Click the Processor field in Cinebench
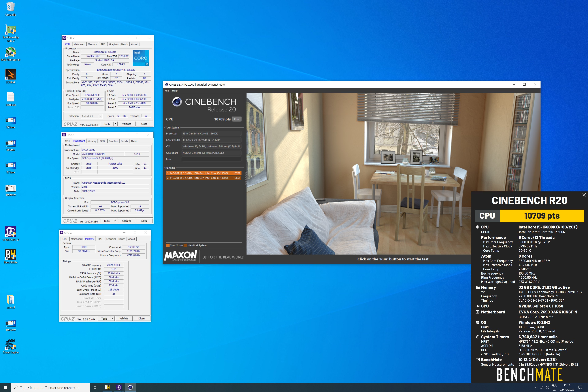This screenshot has width=588, height=392. tap(211, 134)
